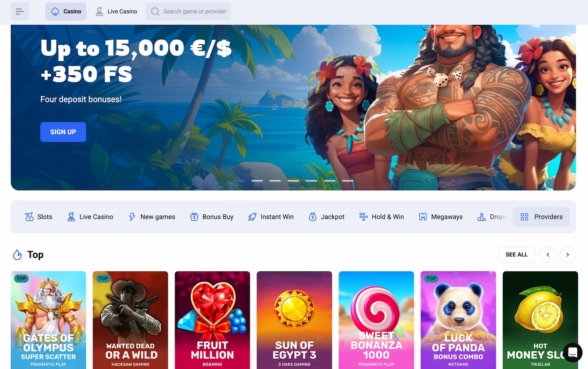
Task: Open the Bonus Buy gift category
Action: (212, 217)
